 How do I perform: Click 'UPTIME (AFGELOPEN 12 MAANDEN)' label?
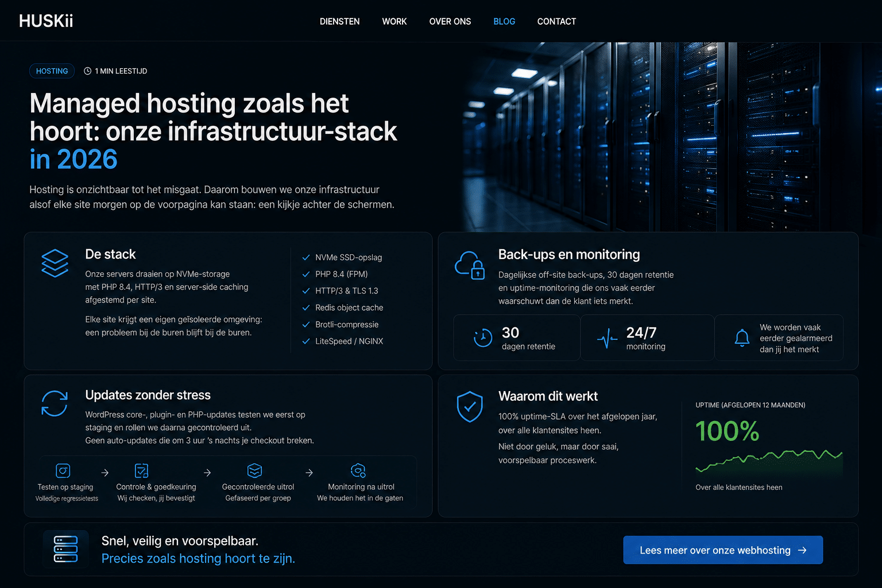tap(750, 405)
